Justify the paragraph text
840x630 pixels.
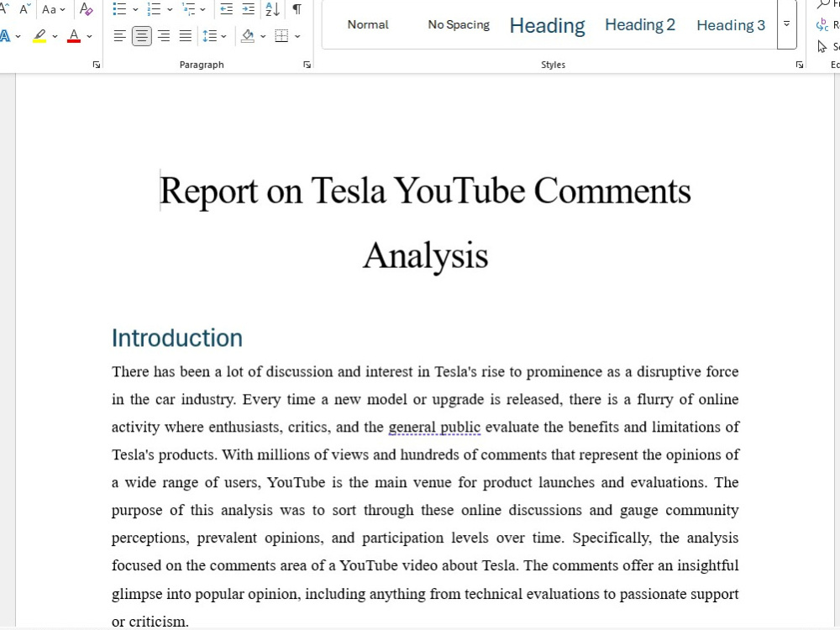pos(186,36)
